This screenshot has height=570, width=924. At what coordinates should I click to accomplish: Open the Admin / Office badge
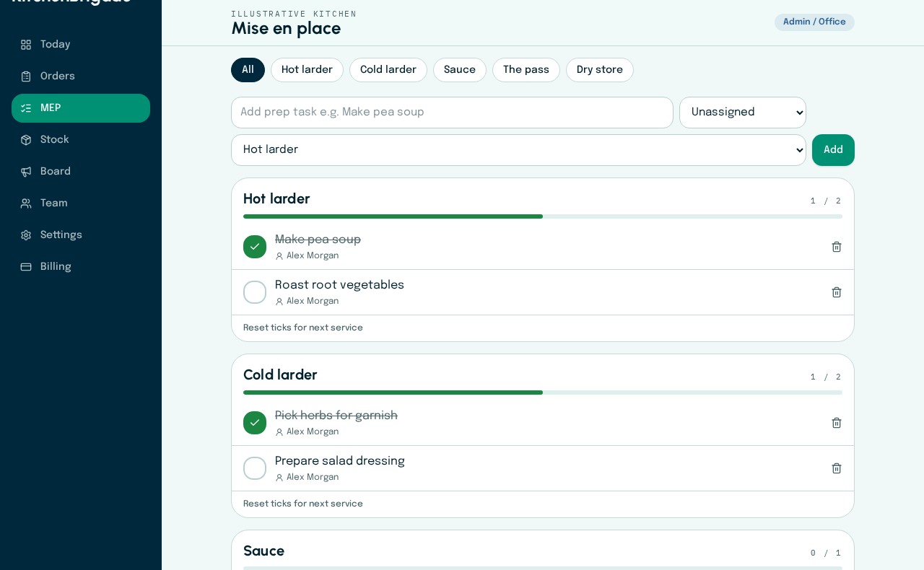(814, 22)
